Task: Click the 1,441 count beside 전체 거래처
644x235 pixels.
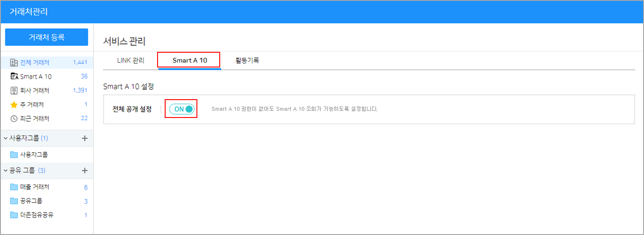Action: point(80,63)
